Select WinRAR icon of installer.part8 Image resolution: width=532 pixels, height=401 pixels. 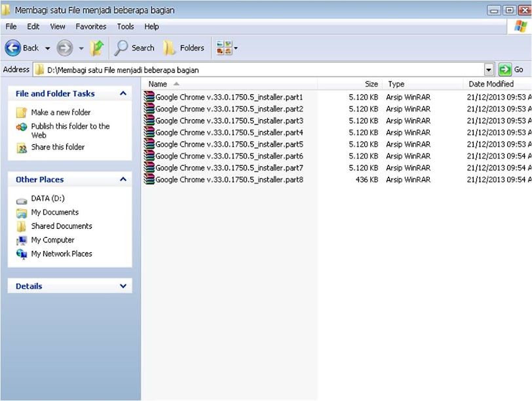click(x=149, y=180)
